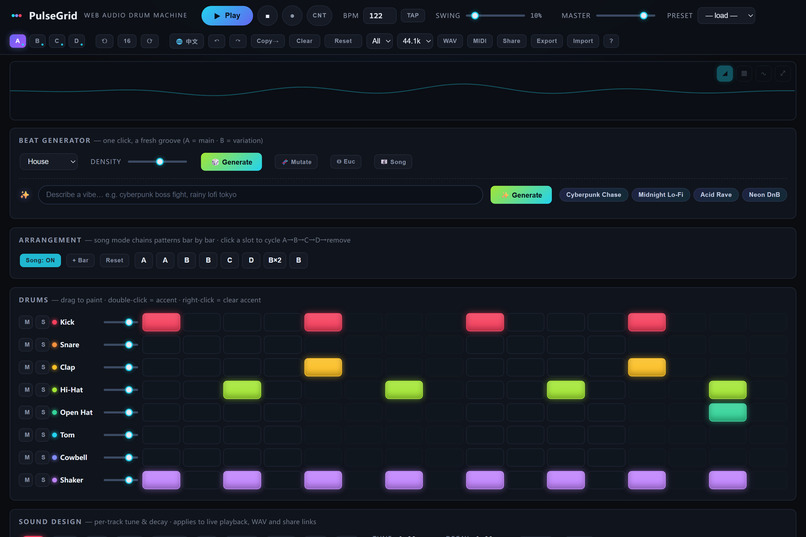The height and width of the screenshot is (537, 806).
Task: Select the bars visualizer mode icon
Action: point(744,73)
